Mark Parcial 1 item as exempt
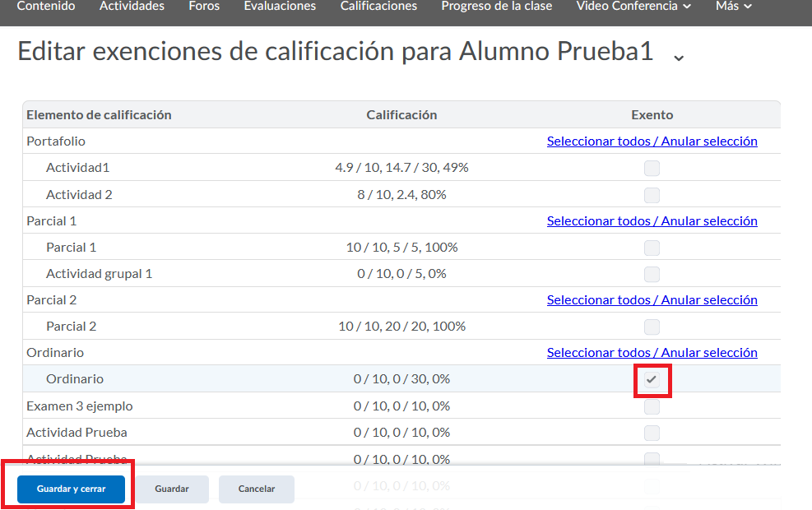Image resolution: width=812 pixels, height=510 pixels. click(x=652, y=248)
